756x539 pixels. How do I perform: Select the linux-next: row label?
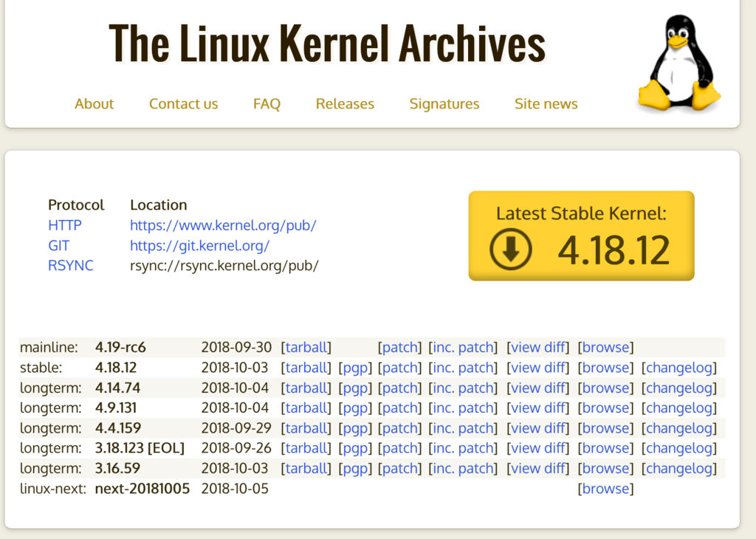pyautogui.click(x=53, y=488)
